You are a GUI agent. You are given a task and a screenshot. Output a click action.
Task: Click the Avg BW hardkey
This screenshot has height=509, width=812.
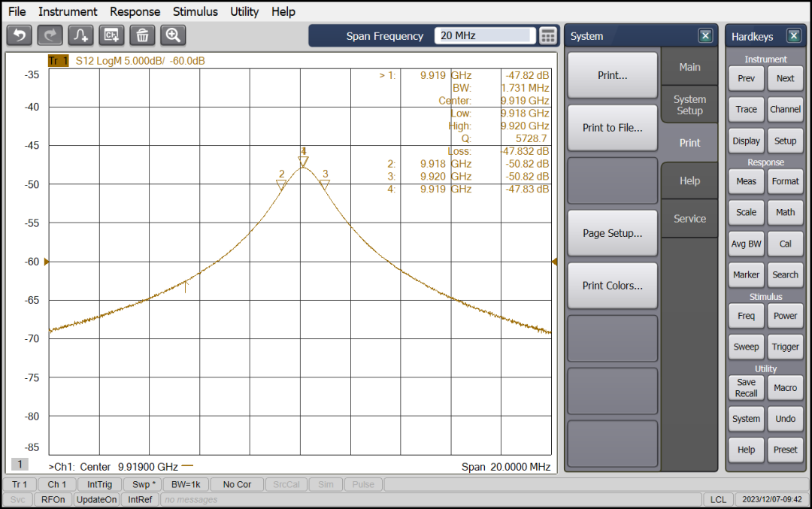click(747, 244)
